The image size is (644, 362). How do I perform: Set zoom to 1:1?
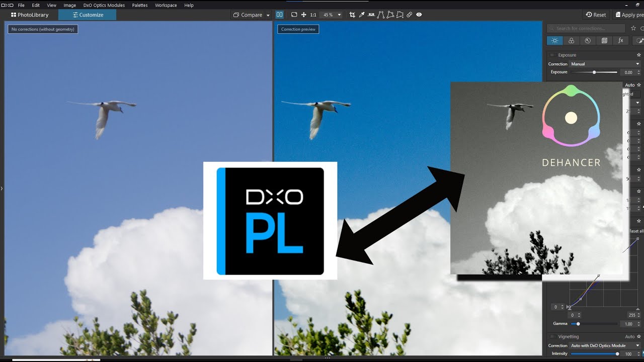pos(313,15)
